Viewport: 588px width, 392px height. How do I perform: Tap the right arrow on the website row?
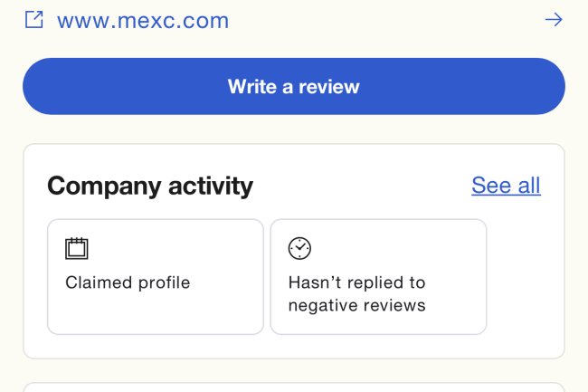[x=554, y=20]
